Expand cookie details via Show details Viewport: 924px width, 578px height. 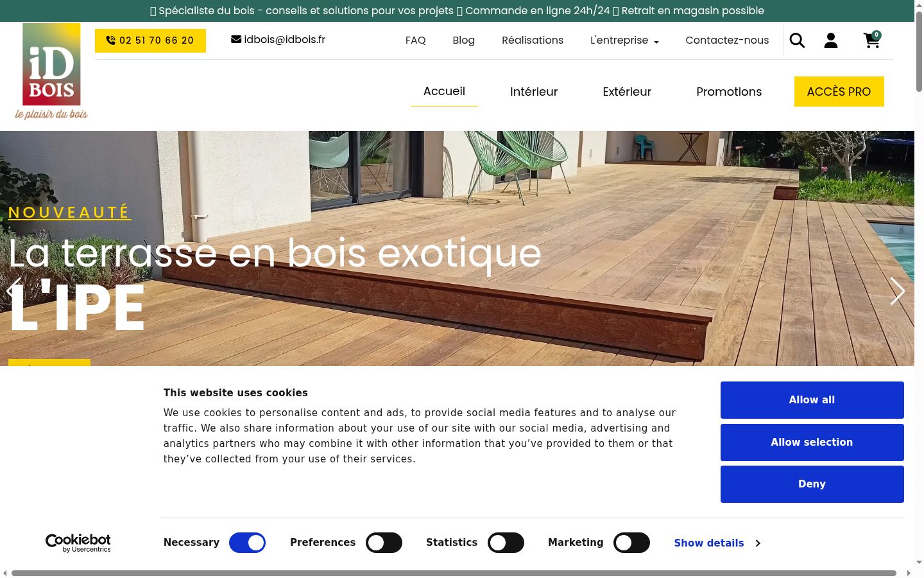coord(717,543)
